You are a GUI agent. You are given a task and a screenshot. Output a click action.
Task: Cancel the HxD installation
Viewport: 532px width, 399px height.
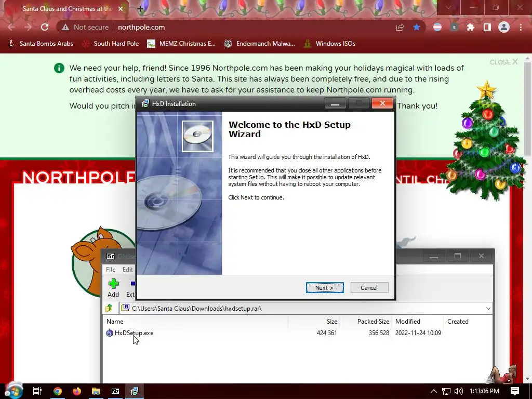click(369, 288)
